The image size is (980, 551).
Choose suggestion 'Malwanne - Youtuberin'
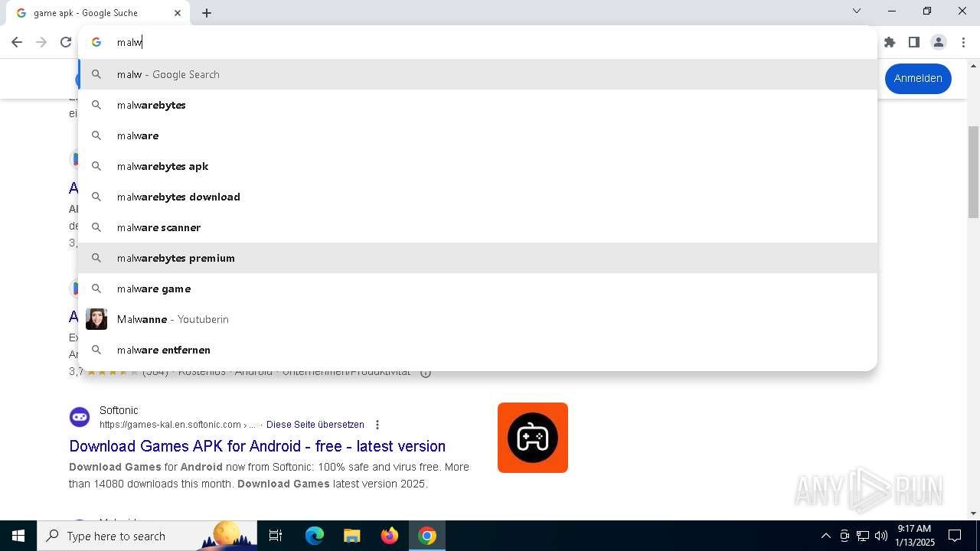tap(478, 319)
